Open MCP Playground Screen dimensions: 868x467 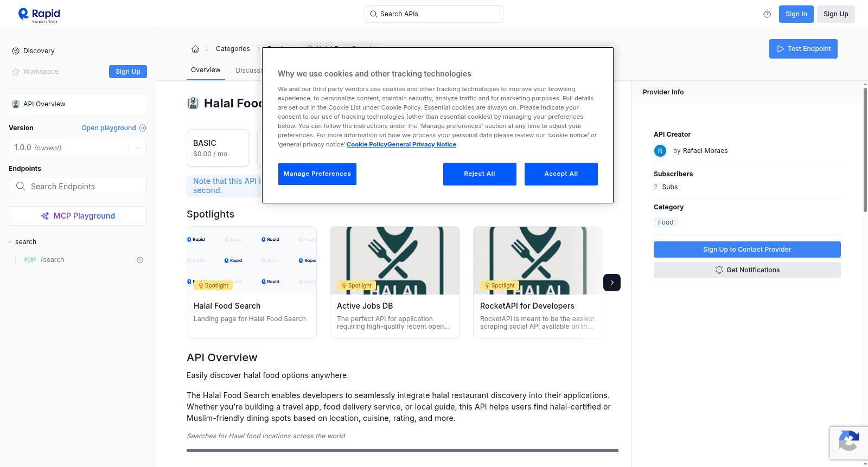[x=78, y=216]
